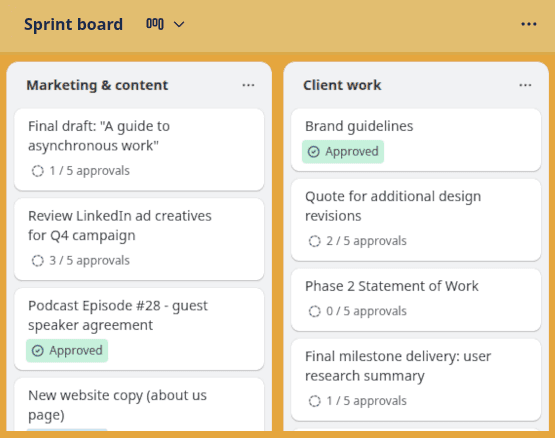Open Phase 2 Statement of Work card
Screen dimensions: 555x438
pos(416,300)
